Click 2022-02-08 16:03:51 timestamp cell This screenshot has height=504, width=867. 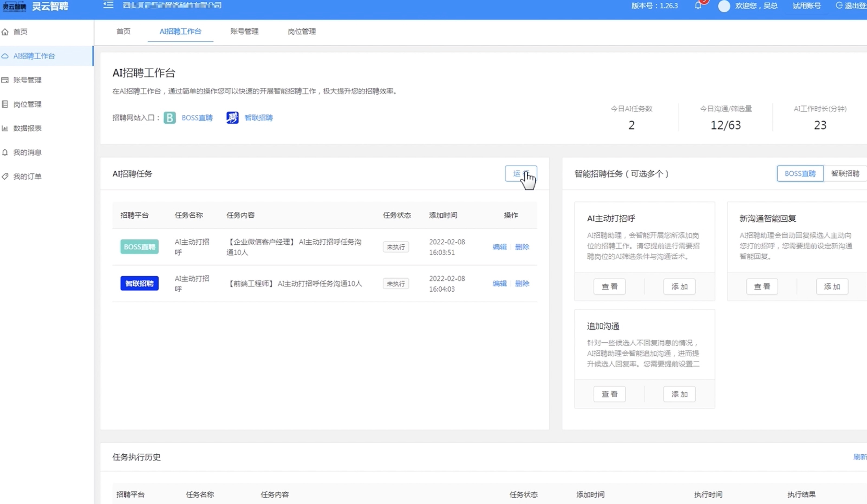point(447,247)
